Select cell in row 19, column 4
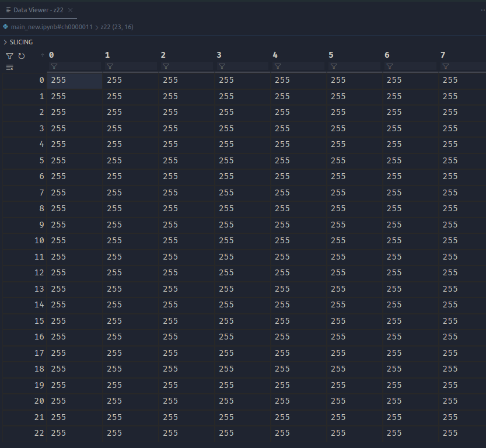 [299, 385]
